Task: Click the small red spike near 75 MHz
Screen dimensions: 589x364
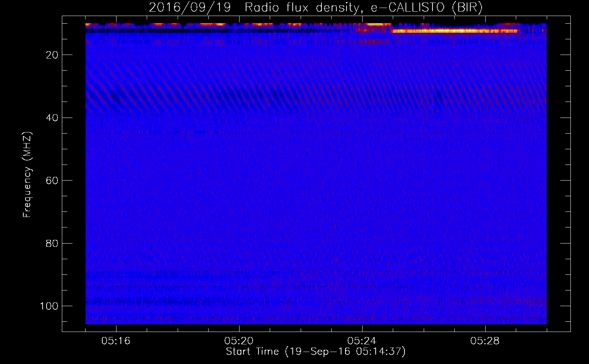Action: [335, 226]
